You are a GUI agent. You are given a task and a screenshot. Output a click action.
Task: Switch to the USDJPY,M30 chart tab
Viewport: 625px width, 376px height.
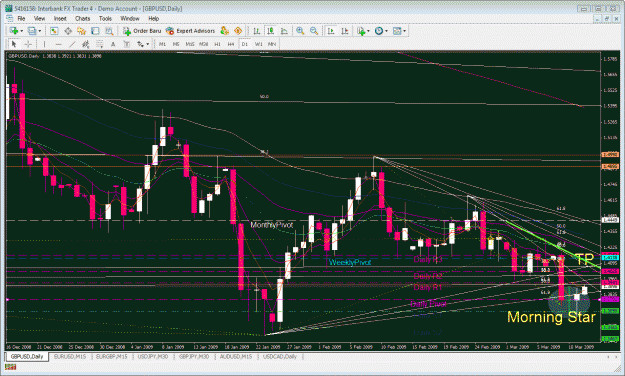click(153, 356)
